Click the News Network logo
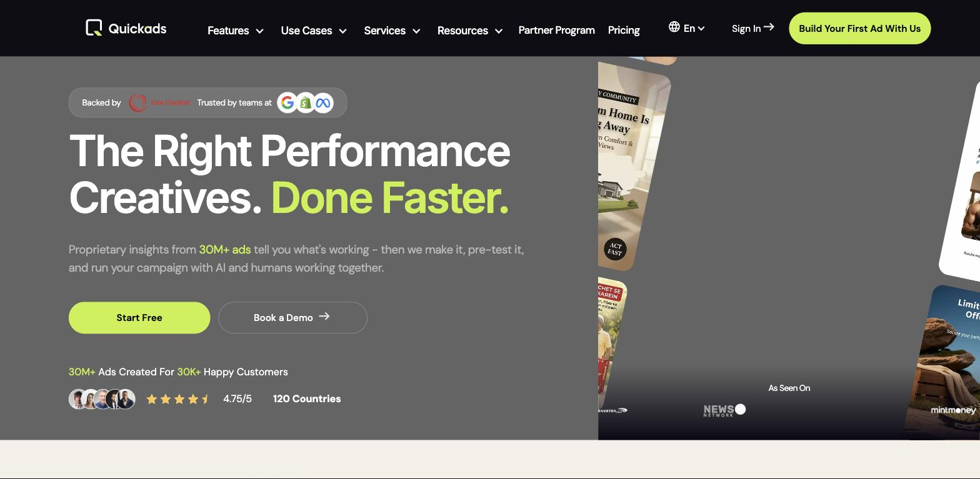Viewport: 980px width, 479px height. point(724,410)
